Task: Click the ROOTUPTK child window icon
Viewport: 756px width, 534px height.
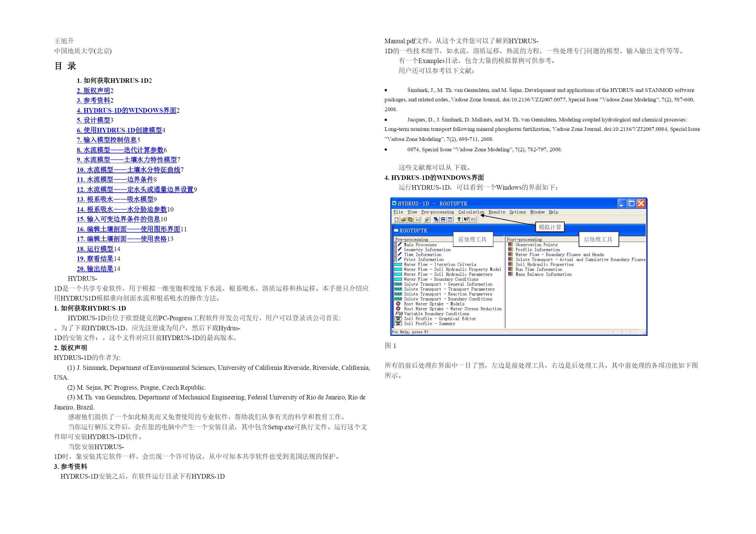Action: pos(396,230)
